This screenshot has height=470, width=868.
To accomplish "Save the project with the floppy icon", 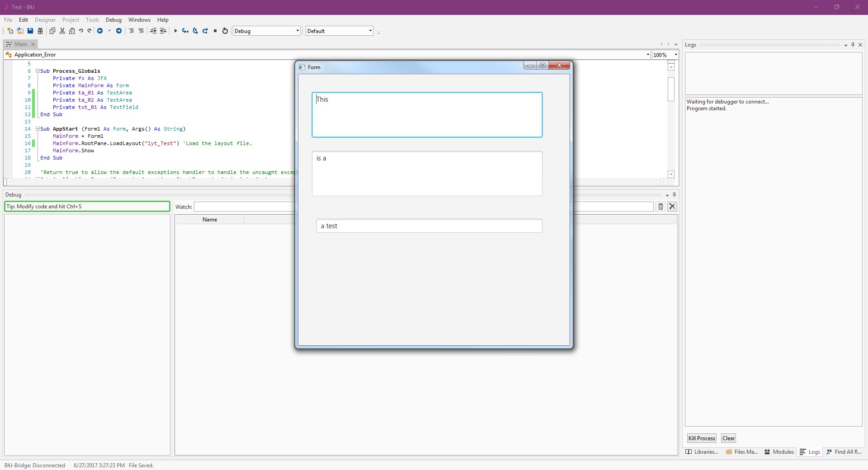I will 30,31.
